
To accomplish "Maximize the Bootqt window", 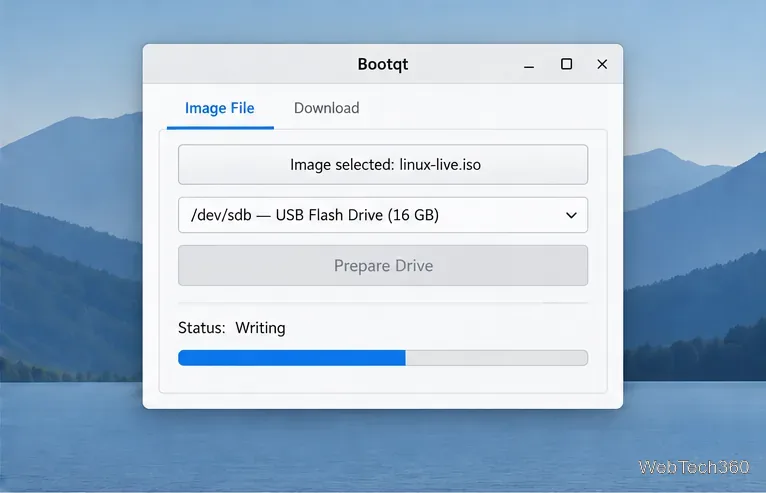I will tap(566, 64).
